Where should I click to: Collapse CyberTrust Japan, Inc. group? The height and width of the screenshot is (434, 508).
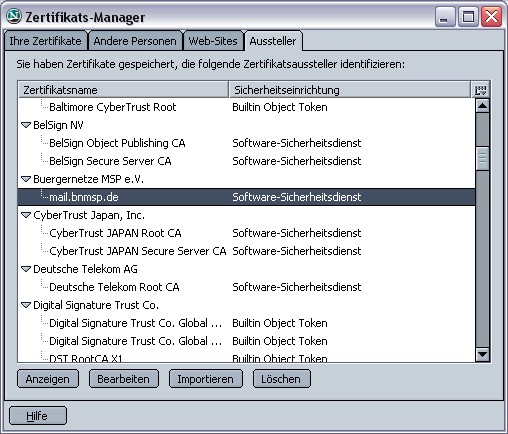[26, 215]
